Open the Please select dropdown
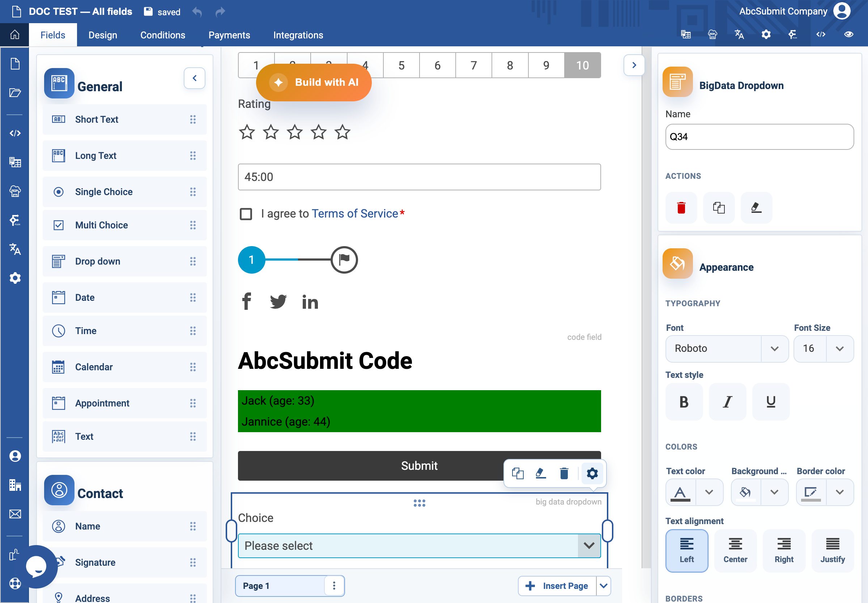 pyautogui.click(x=419, y=545)
